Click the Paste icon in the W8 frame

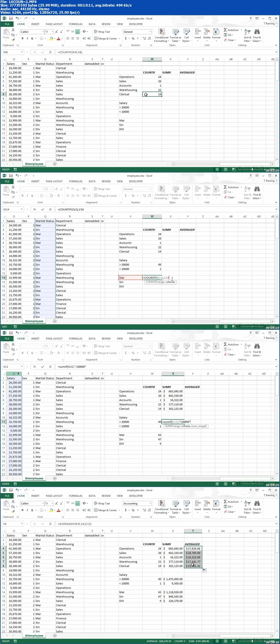[x=6, y=32]
